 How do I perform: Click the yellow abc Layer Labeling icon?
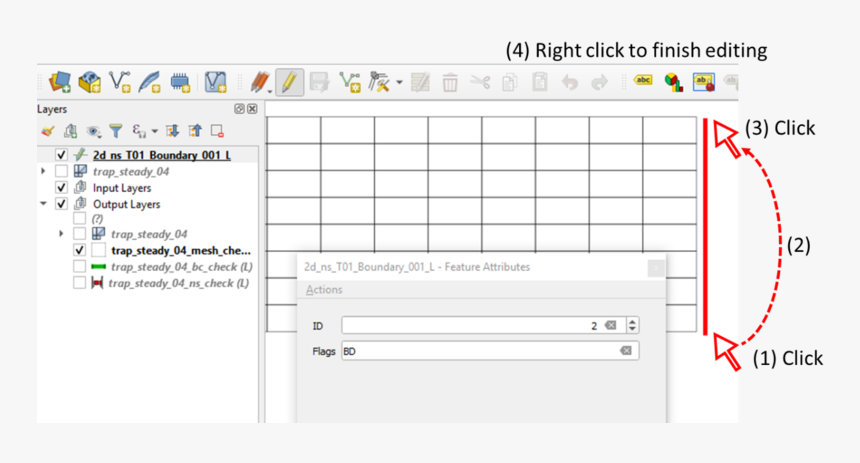point(643,81)
